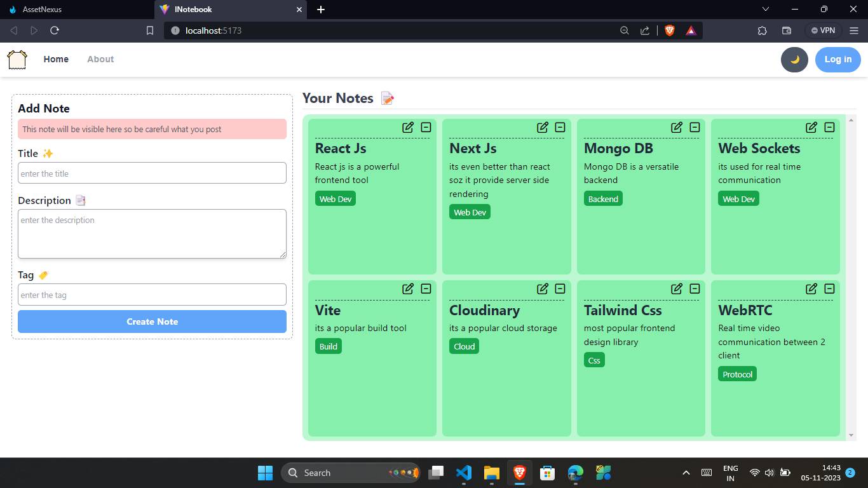Reload the page in browser toolbar
The height and width of the screenshot is (488, 868).
(55, 30)
